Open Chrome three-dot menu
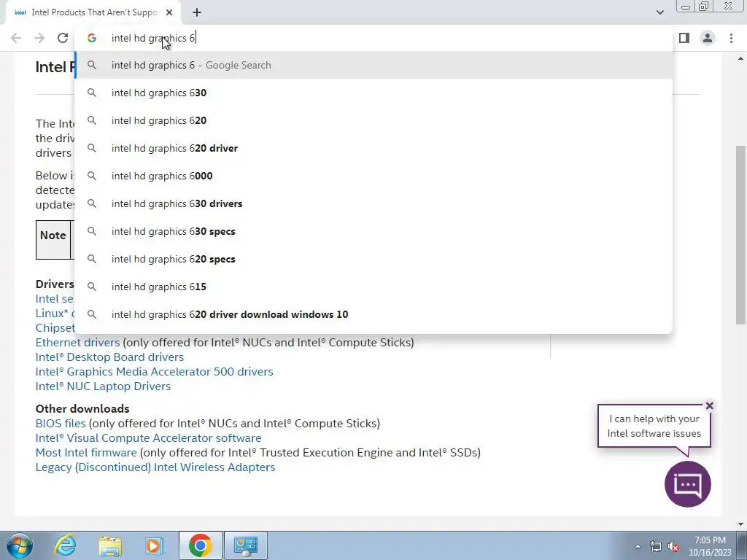Image resolution: width=747 pixels, height=560 pixels. click(731, 38)
